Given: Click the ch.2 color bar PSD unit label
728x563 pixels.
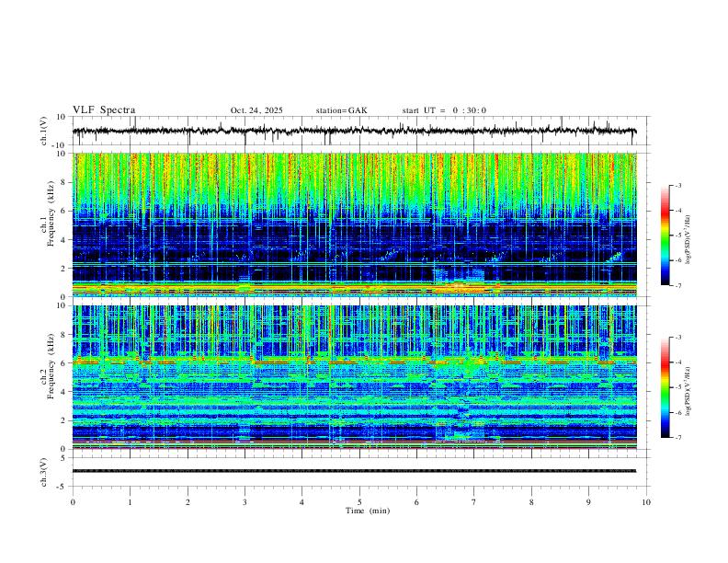Looking at the screenshot, I should coord(688,391).
